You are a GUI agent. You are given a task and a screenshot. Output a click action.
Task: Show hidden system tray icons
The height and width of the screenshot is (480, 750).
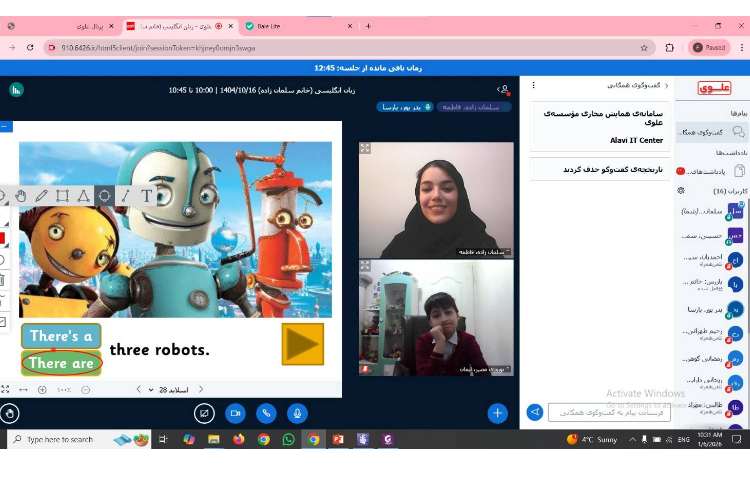632,439
